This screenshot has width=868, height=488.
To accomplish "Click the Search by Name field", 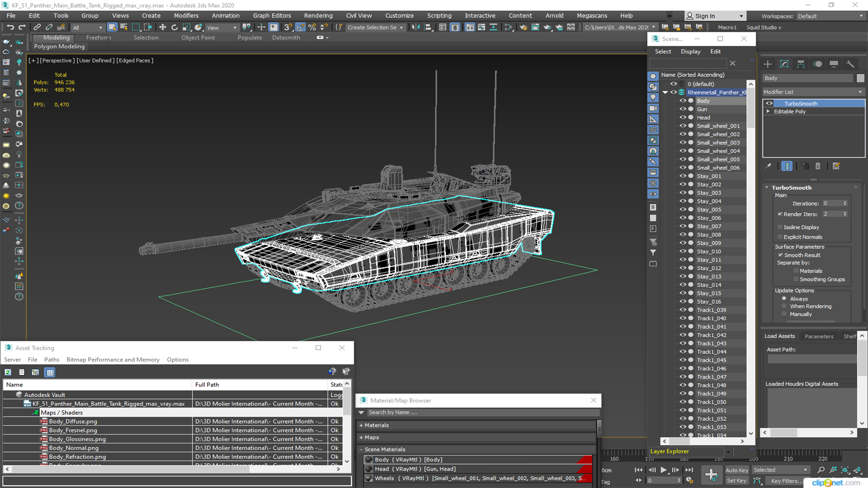I will pos(479,413).
